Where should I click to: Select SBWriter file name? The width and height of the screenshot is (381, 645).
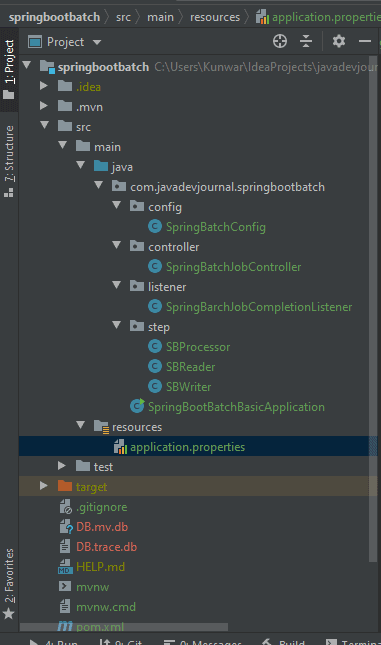click(x=188, y=386)
